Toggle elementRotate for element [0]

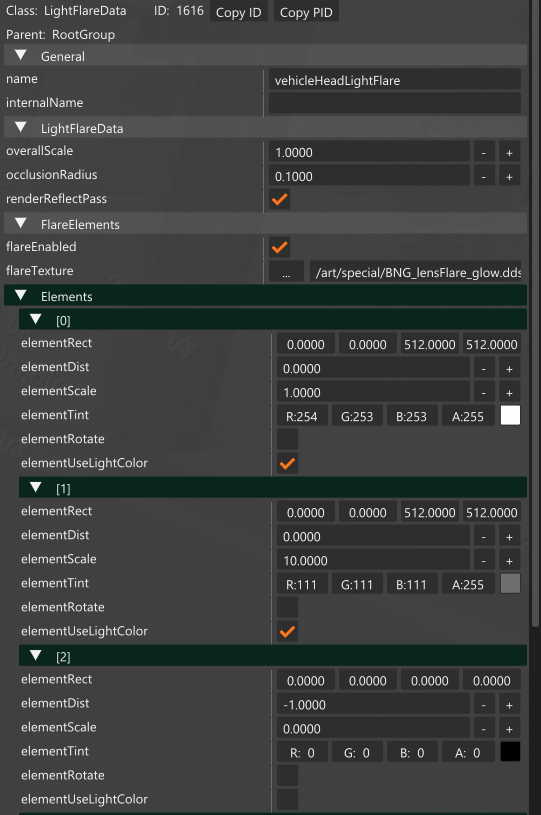point(287,439)
